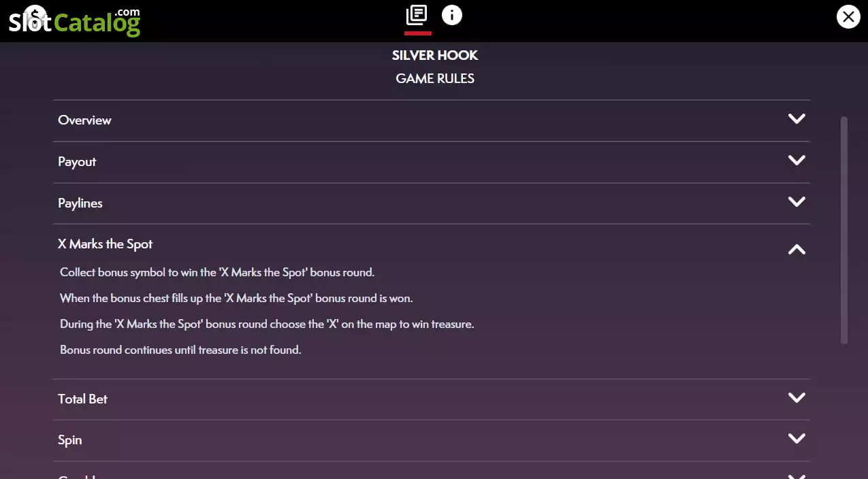Screen dimensions: 868x479
Task: Open the Overview rules heading
Action: [x=84, y=120]
